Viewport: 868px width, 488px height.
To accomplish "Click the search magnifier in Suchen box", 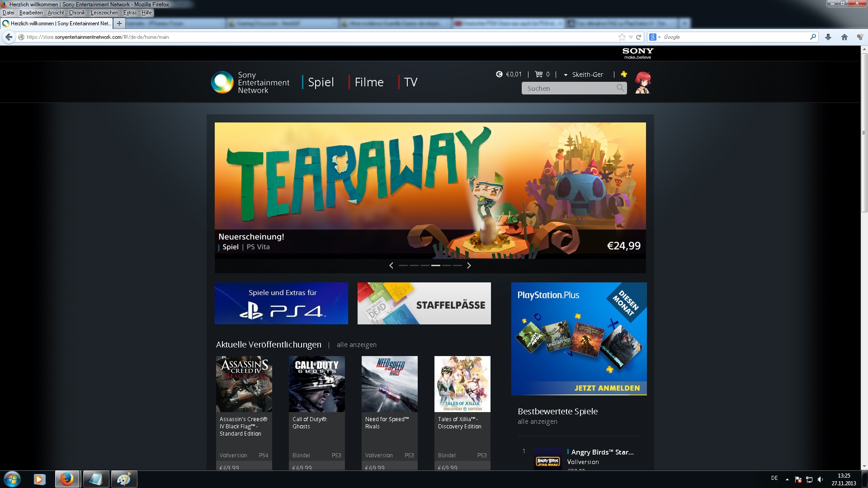I will [x=620, y=88].
